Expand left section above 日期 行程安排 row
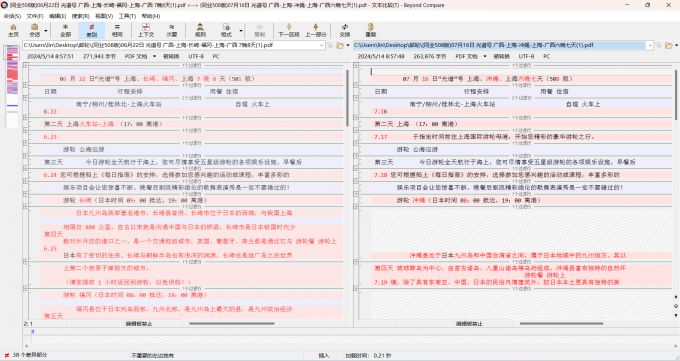680x361 pixels. point(26,85)
